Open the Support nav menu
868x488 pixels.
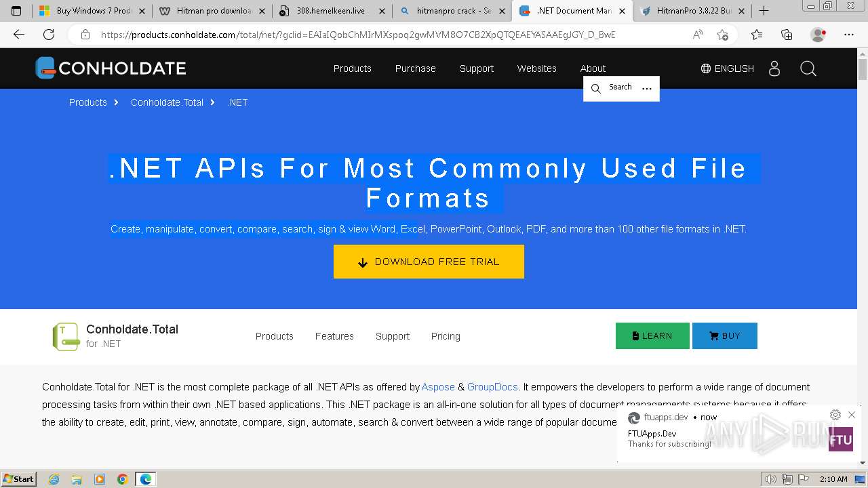(x=477, y=68)
